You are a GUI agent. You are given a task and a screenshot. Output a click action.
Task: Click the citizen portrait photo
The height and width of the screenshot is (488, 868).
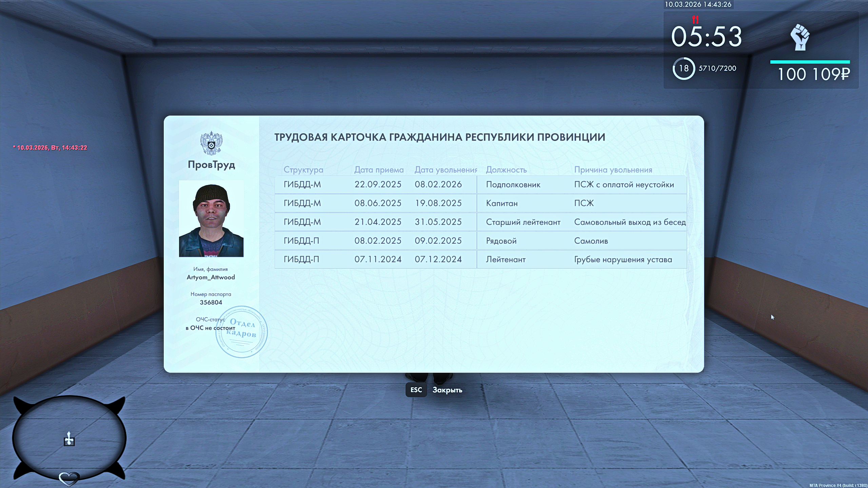[x=211, y=219]
